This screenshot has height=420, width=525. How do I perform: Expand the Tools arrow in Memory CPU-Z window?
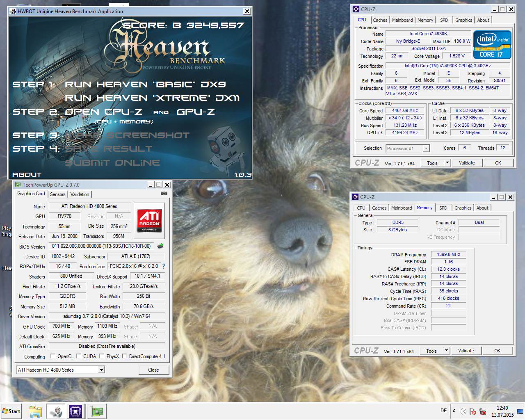[446, 351]
